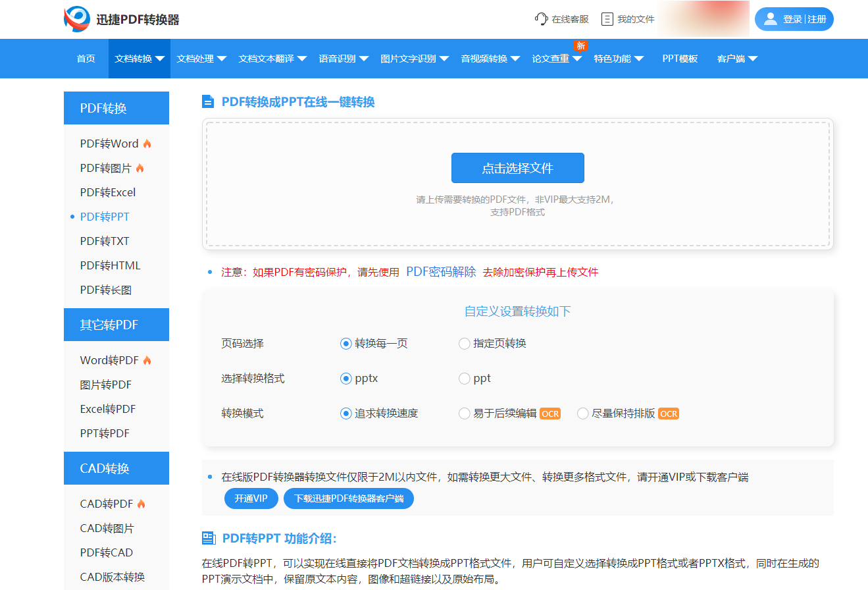Open PDF转HTML in sidebar
This screenshot has width=868, height=590.
(111, 265)
